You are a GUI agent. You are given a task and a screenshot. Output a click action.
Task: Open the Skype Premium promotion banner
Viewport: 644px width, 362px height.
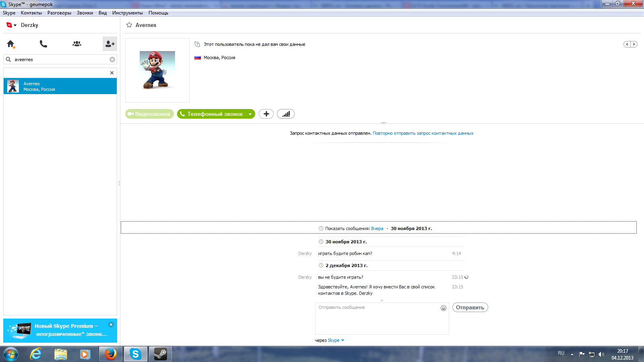pos(60,331)
